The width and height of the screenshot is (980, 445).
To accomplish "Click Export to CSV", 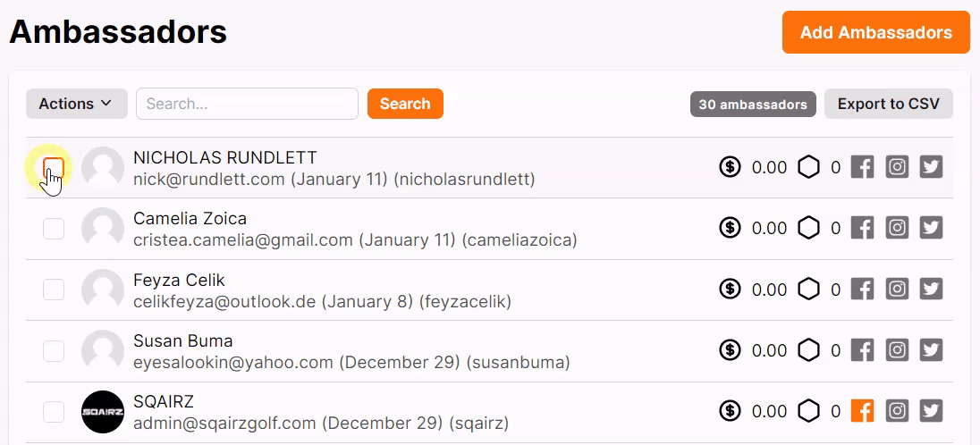I will 888,104.
